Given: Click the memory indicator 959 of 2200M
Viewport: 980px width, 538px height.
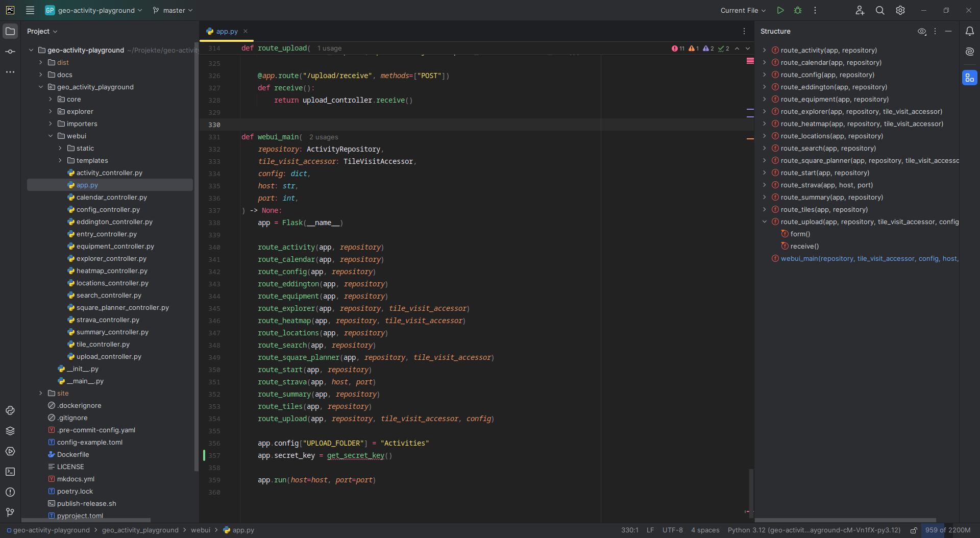Looking at the screenshot, I should click(x=948, y=530).
